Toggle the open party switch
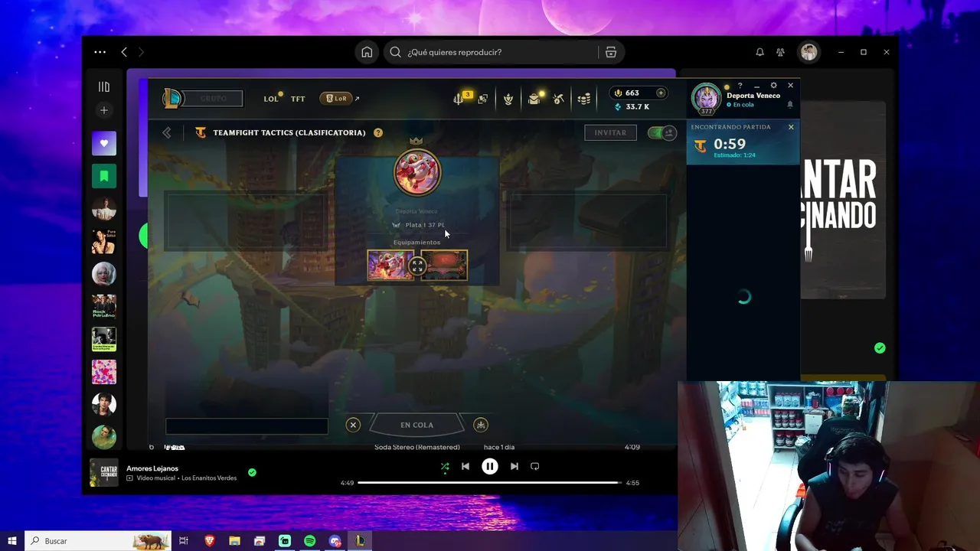The height and width of the screenshot is (551, 980). [x=661, y=132]
